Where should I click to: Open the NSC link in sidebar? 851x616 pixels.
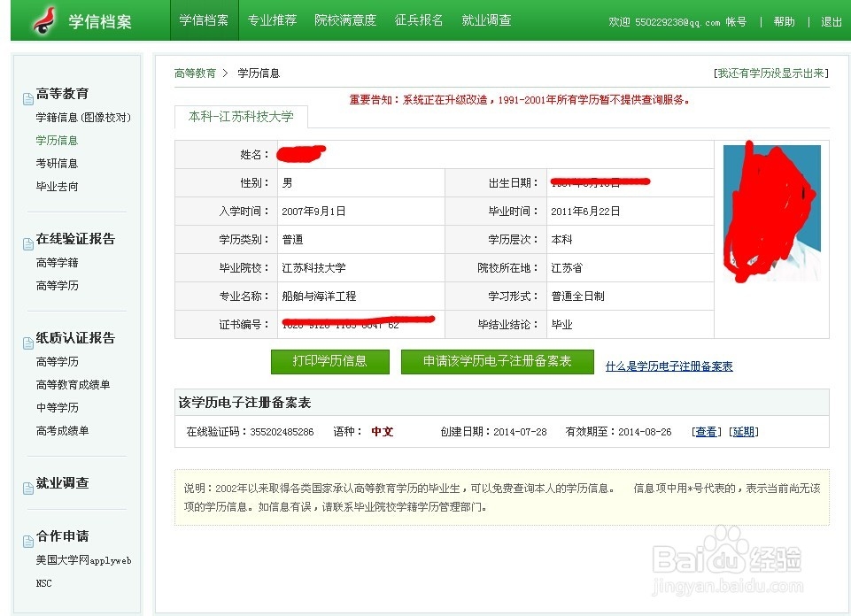pyautogui.click(x=43, y=583)
